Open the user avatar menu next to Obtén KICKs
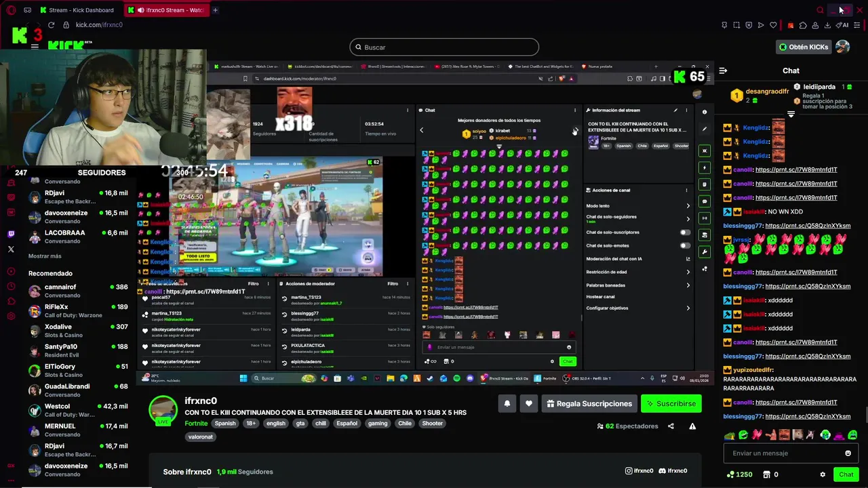 tap(842, 47)
